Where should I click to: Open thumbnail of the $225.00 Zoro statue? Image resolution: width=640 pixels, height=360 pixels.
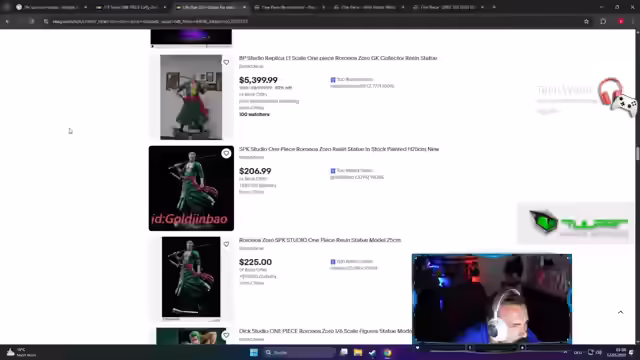[x=191, y=278]
